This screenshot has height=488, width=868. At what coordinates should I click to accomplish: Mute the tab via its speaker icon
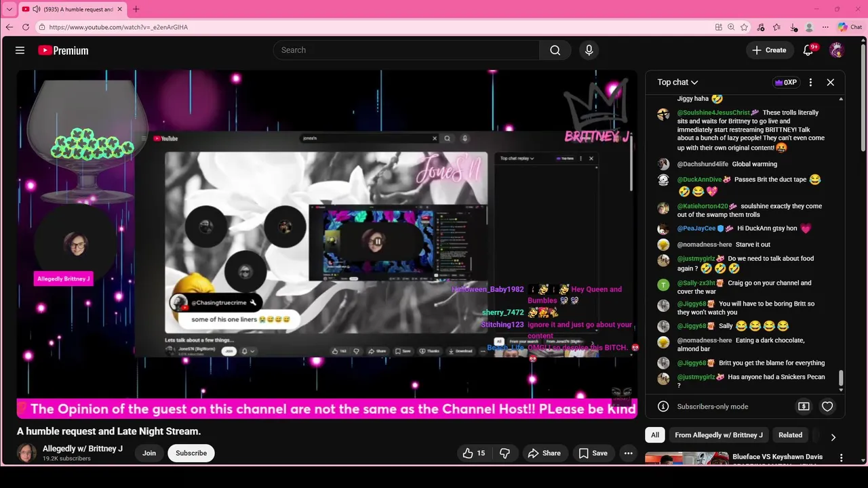37,9
